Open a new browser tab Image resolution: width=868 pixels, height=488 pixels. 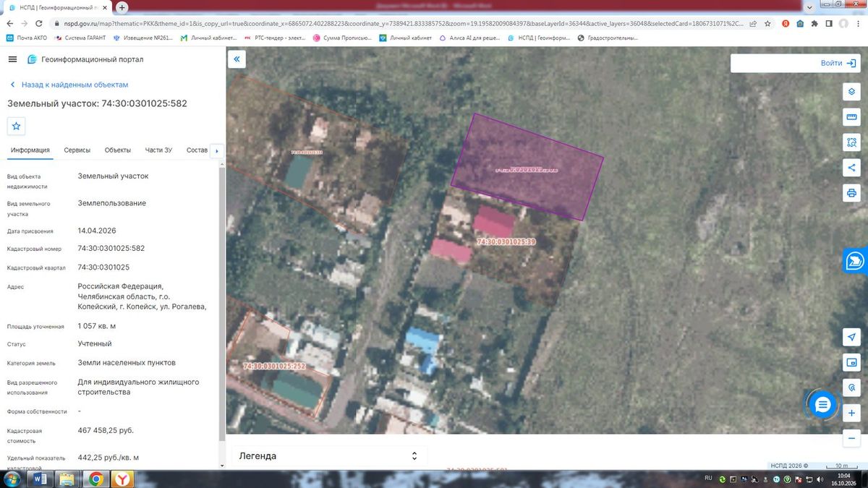click(x=122, y=7)
